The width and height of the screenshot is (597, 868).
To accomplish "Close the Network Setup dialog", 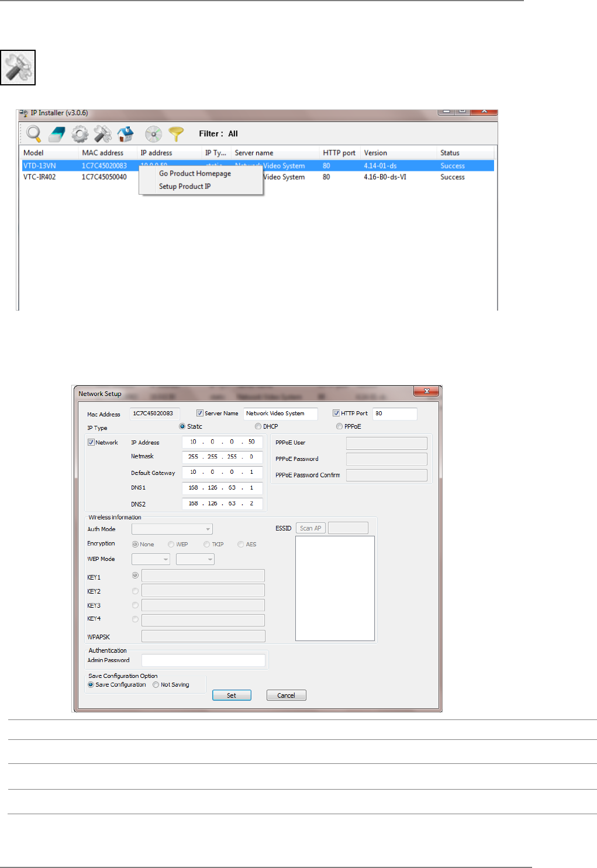I will (427, 391).
